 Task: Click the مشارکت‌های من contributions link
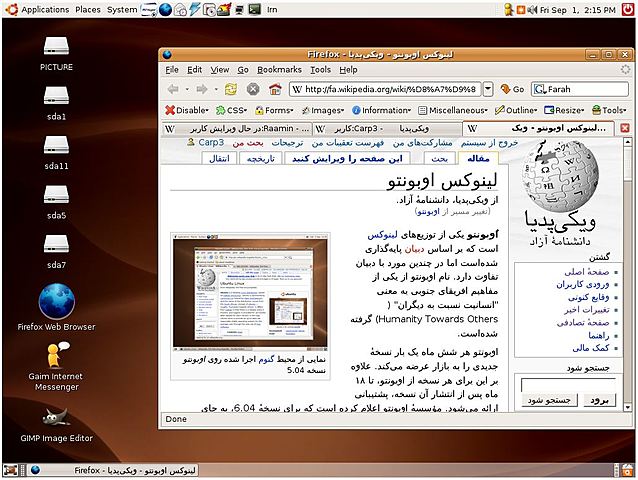point(422,143)
